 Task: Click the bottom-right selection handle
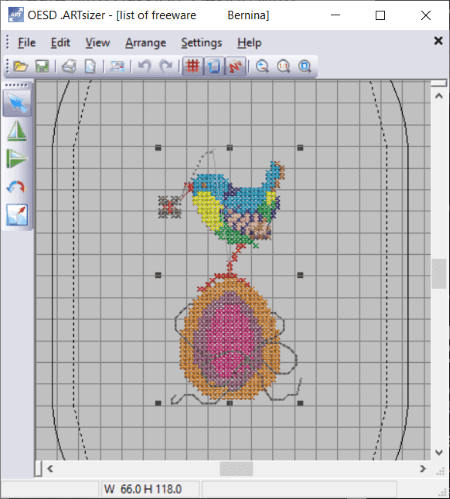[300, 403]
